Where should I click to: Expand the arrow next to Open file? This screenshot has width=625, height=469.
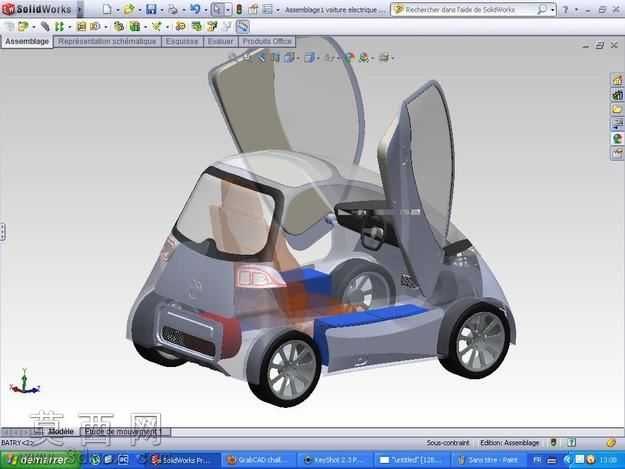point(140,10)
